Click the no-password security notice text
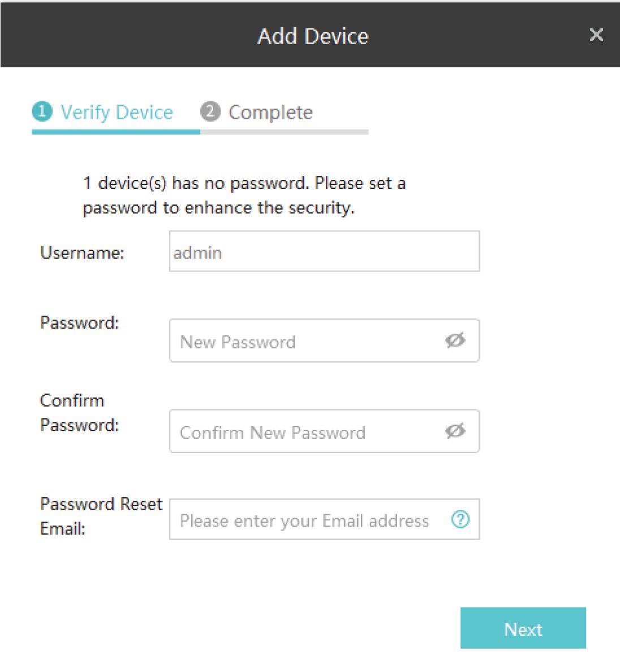The image size is (620, 672). (x=244, y=195)
